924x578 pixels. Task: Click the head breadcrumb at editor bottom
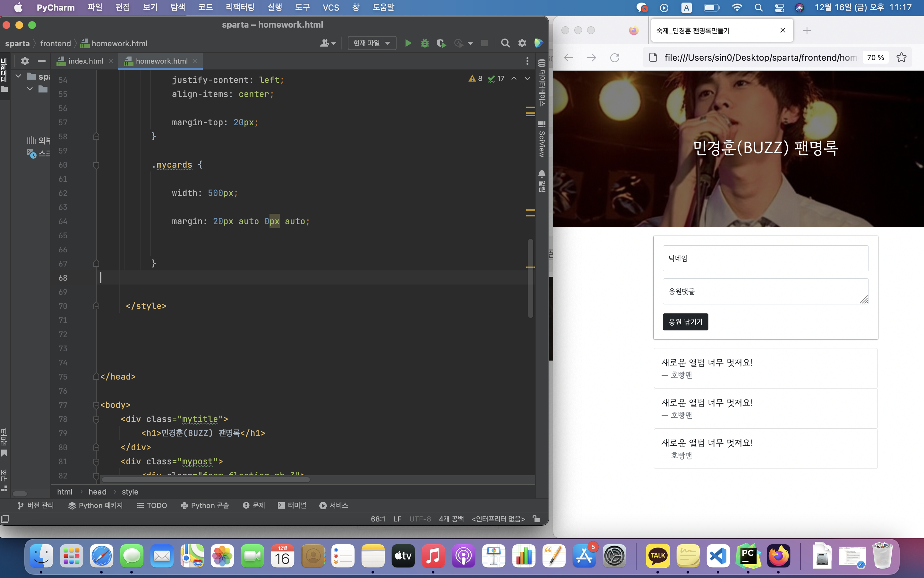click(x=97, y=492)
